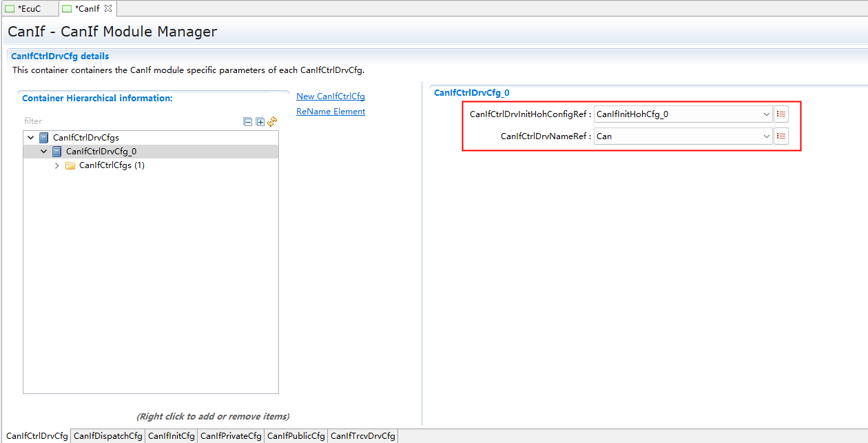Click the ReName Element link
Image resolution: width=868 pixels, height=443 pixels.
[x=331, y=112]
